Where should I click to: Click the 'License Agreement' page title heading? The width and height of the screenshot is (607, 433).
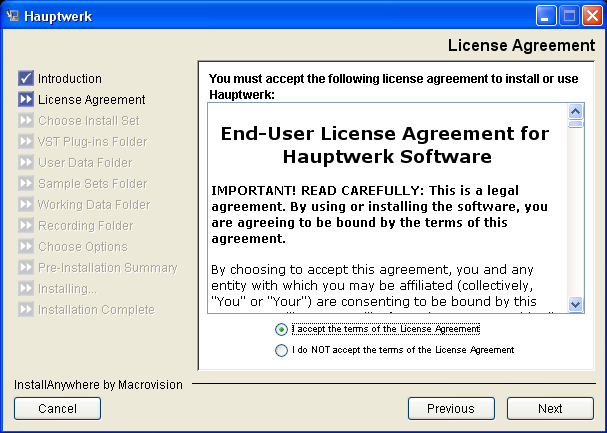(x=521, y=45)
